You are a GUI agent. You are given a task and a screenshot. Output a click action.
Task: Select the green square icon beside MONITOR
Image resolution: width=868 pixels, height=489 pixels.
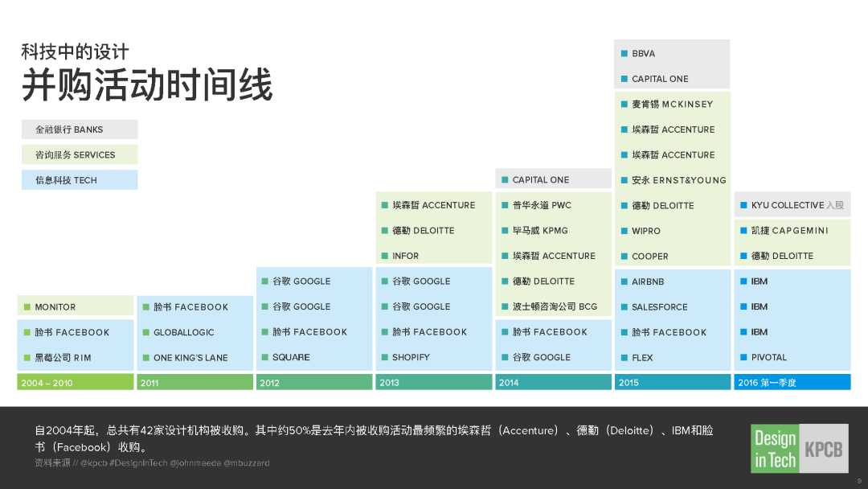coord(26,306)
